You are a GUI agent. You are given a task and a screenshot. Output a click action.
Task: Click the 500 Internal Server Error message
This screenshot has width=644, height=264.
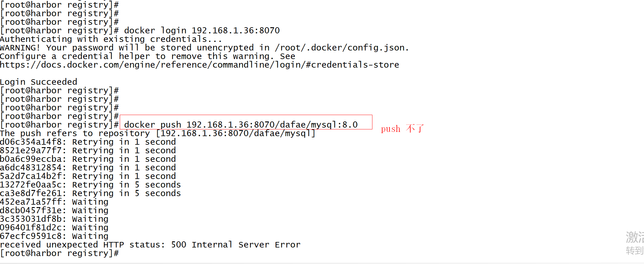pos(150,245)
